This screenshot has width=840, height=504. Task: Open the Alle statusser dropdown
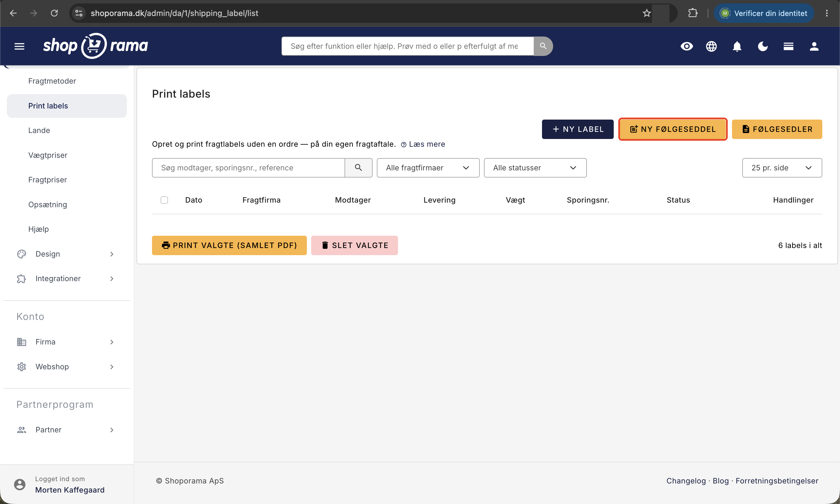[x=535, y=168]
